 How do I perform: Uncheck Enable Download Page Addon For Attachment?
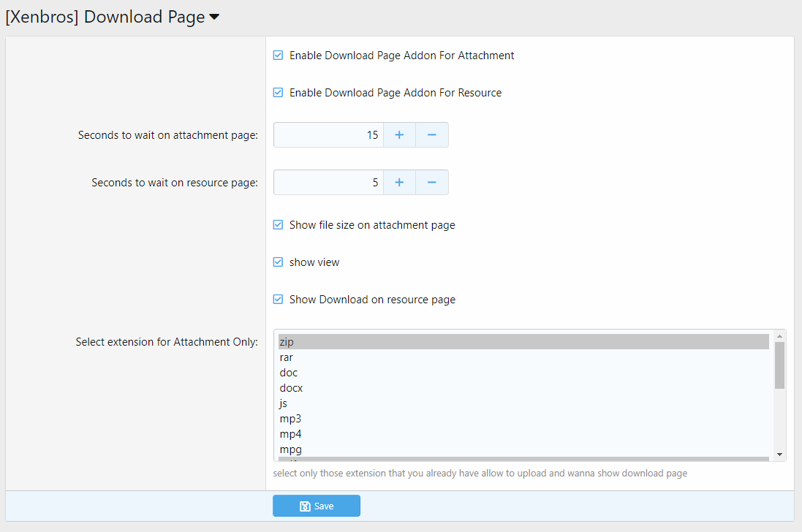pyautogui.click(x=278, y=56)
